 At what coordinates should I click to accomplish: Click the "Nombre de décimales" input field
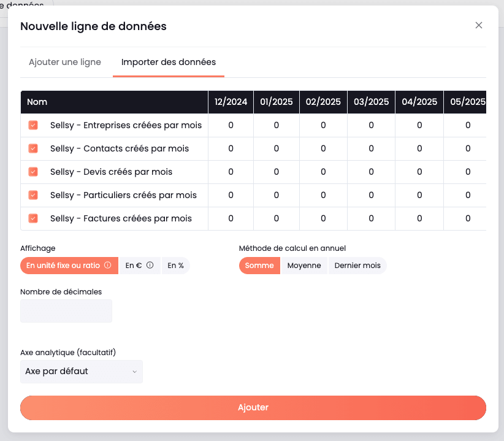pos(66,310)
